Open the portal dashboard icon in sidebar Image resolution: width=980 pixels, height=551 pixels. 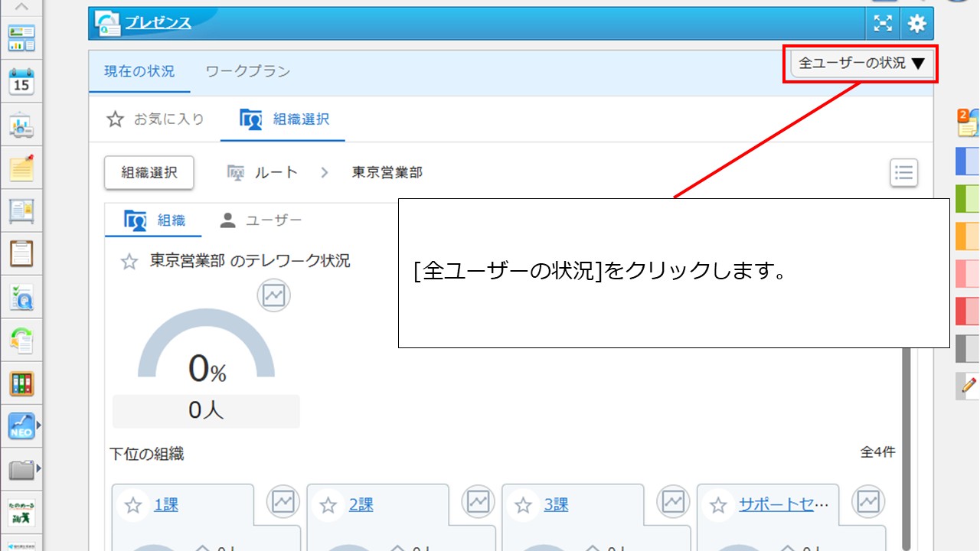tap(21, 38)
